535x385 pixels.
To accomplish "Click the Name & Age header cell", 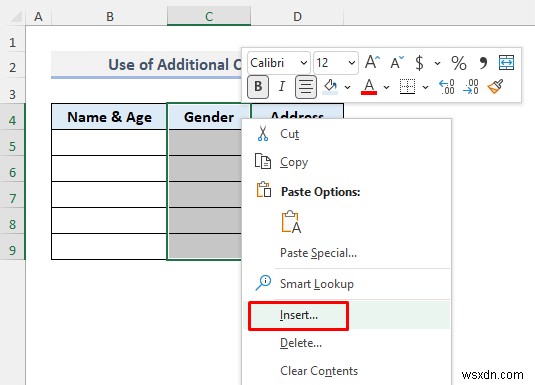I will pos(109,117).
